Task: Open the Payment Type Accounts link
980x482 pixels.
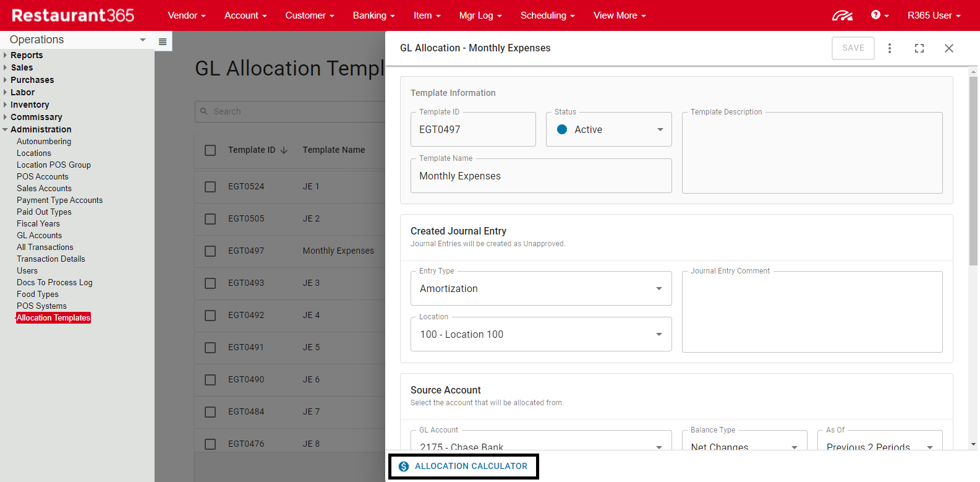Action: click(x=60, y=200)
